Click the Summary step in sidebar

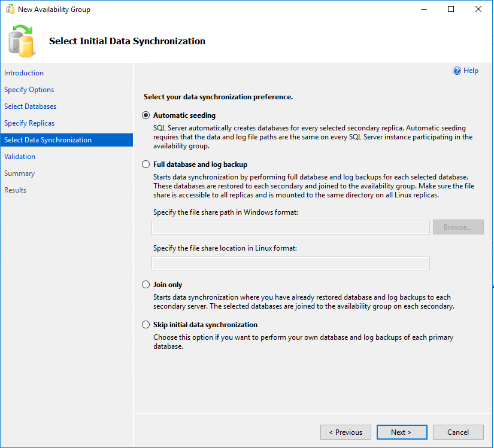coord(19,173)
